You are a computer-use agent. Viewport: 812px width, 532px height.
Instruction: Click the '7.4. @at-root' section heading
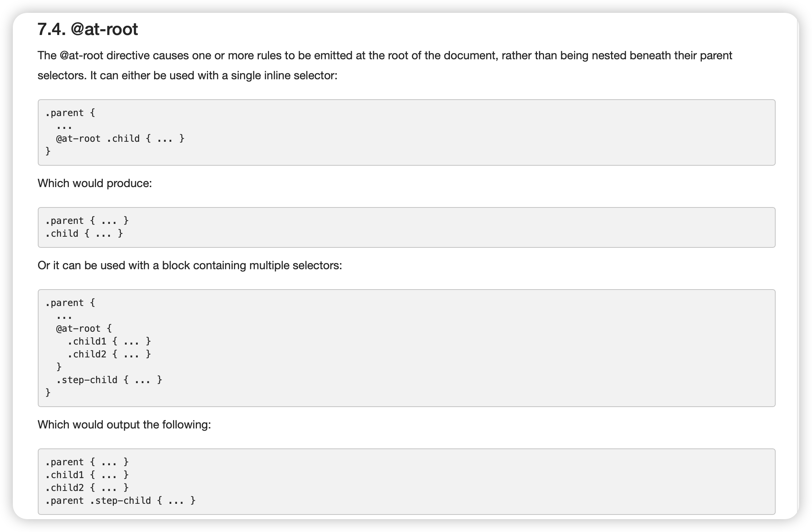click(x=88, y=29)
